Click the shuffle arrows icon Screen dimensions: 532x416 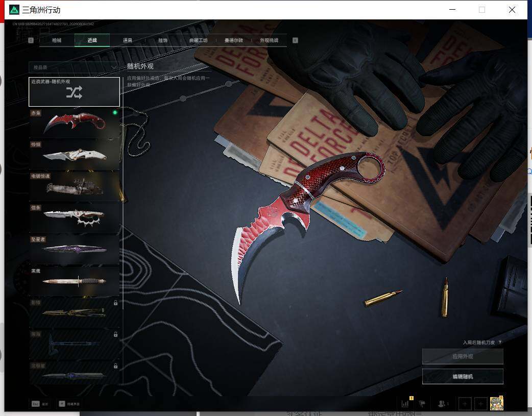tap(75, 92)
